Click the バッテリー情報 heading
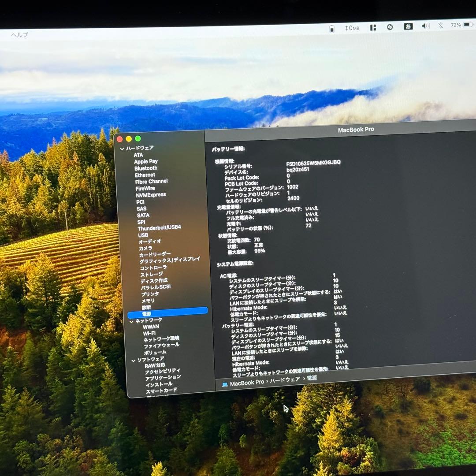Image resolution: width=476 pixels, height=476 pixels. [228, 149]
